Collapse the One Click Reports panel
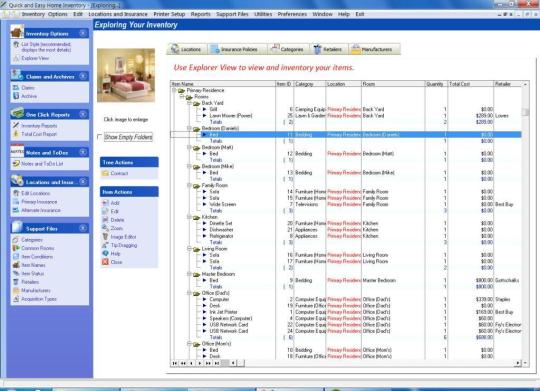This screenshot has height=391, width=540. pos(83,114)
